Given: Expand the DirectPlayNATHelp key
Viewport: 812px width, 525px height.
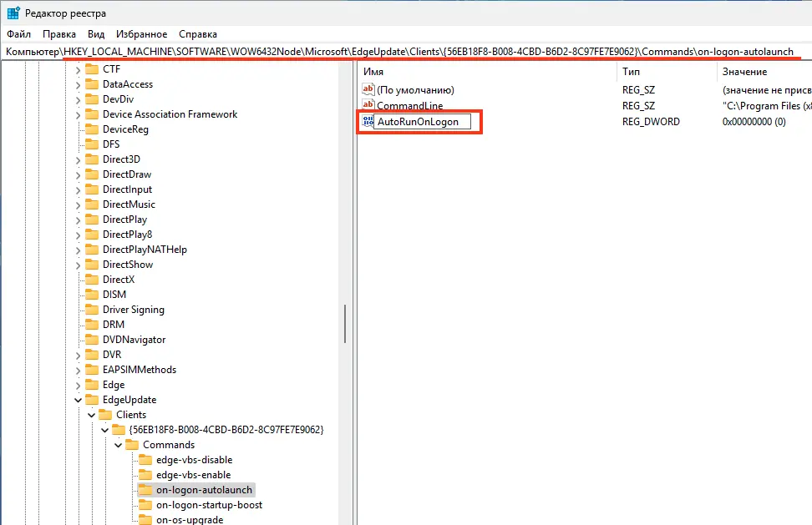Looking at the screenshot, I should pos(79,250).
